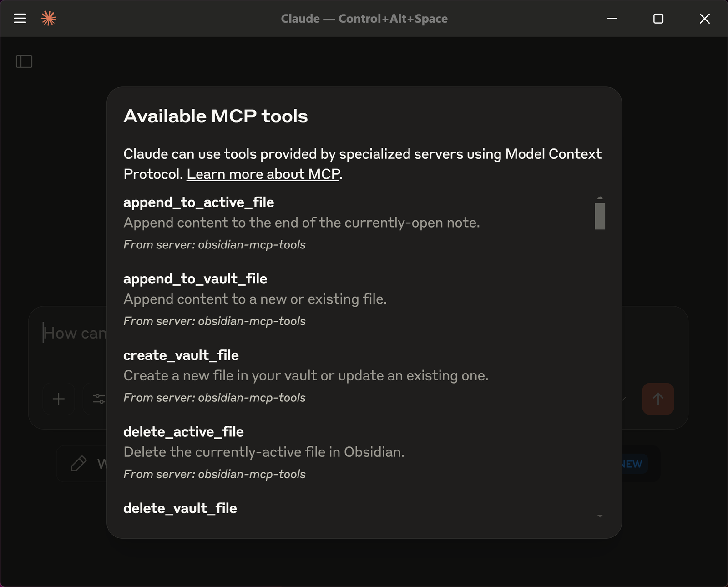Click the server label under create_vault_file

(214, 398)
